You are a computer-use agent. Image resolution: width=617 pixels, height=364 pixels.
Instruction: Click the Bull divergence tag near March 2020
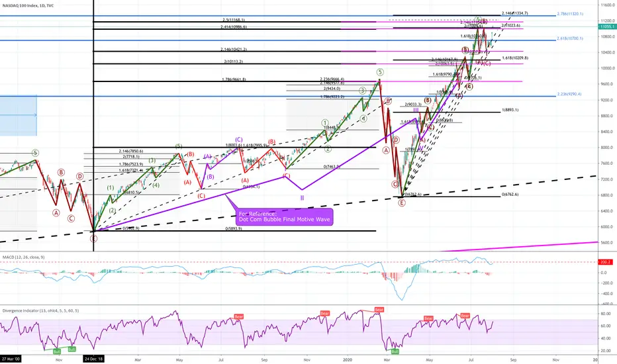click(x=395, y=351)
